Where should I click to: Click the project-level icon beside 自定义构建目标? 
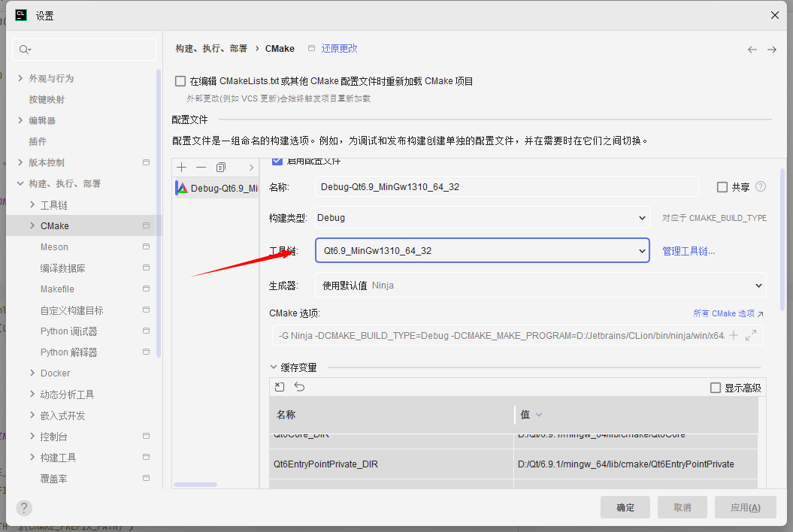tap(146, 310)
